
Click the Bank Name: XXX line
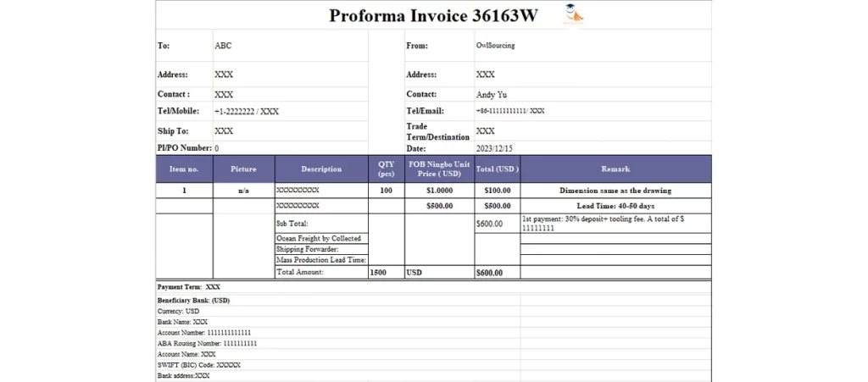click(182, 322)
